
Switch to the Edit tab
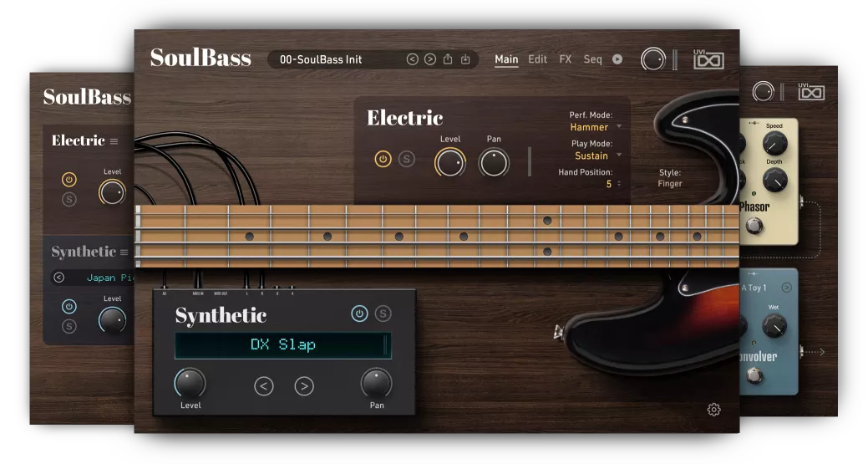click(x=537, y=59)
